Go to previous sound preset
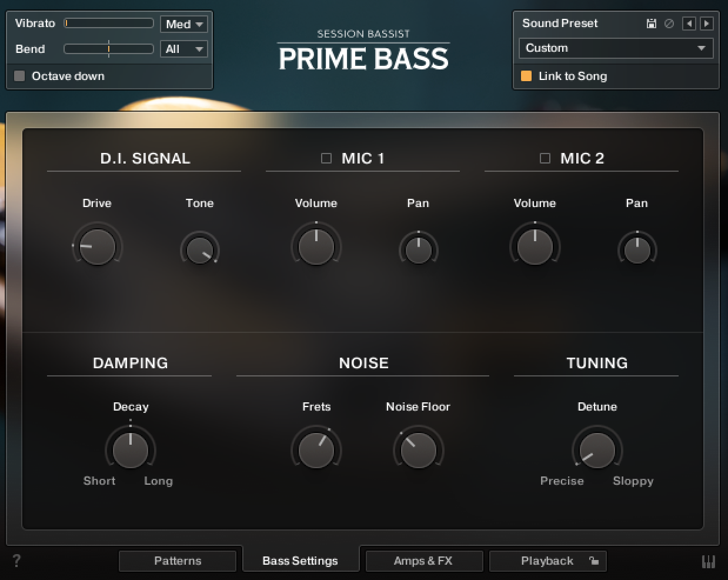 pos(689,24)
